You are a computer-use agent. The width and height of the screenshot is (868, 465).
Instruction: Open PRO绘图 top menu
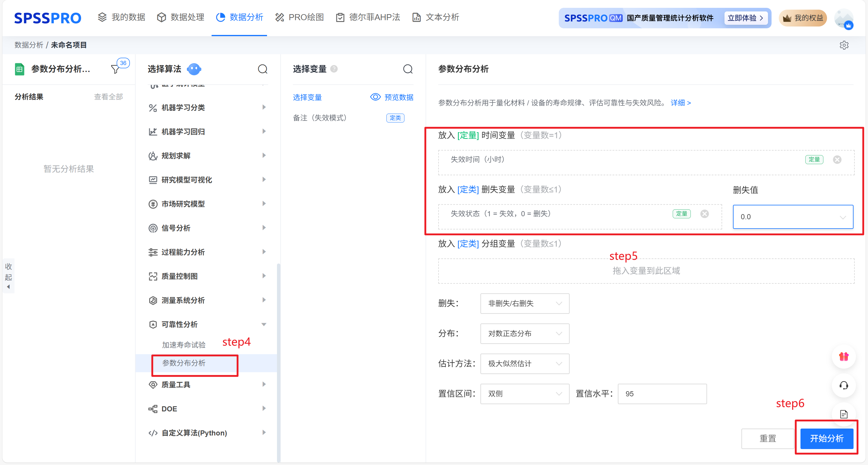(299, 17)
